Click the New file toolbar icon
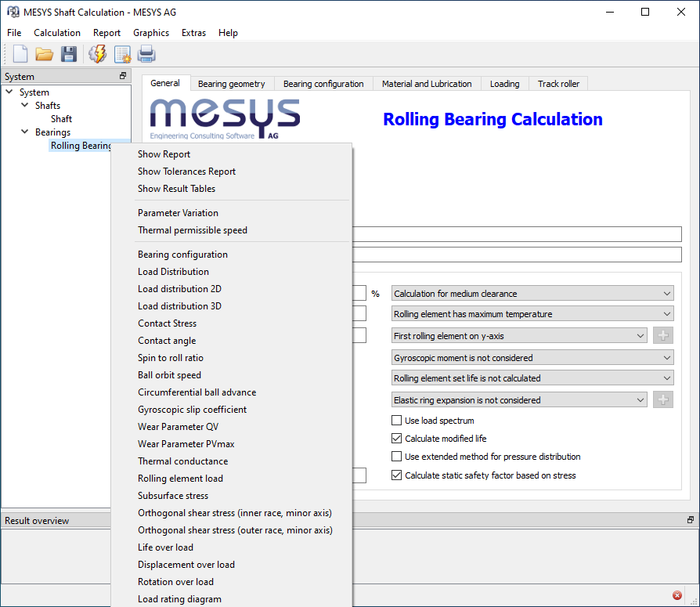Image resolution: width=700 pixels, height=607 pixels. click(20, 54)
